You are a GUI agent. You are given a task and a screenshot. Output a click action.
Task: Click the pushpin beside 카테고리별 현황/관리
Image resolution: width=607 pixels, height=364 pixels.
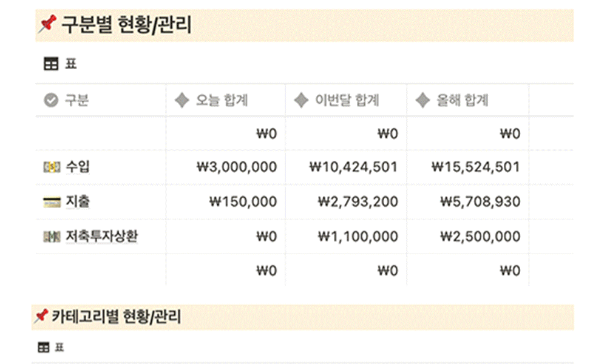point(41,317)
